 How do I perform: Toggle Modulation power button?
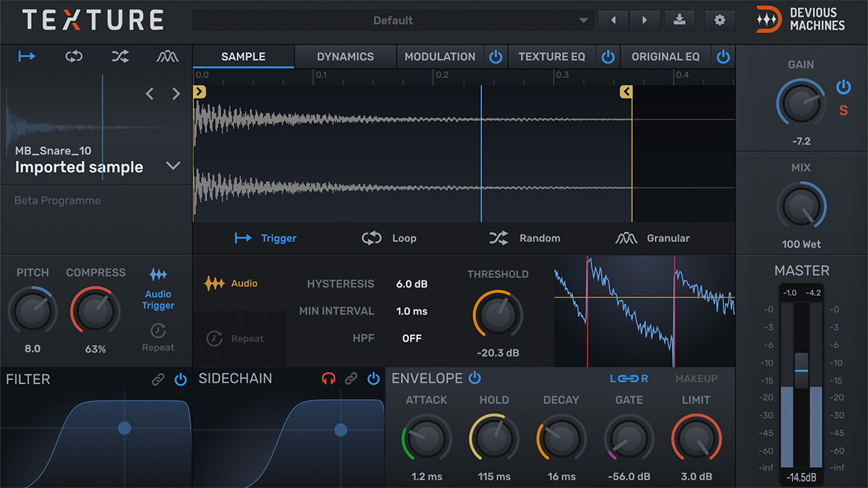[495, 57]
